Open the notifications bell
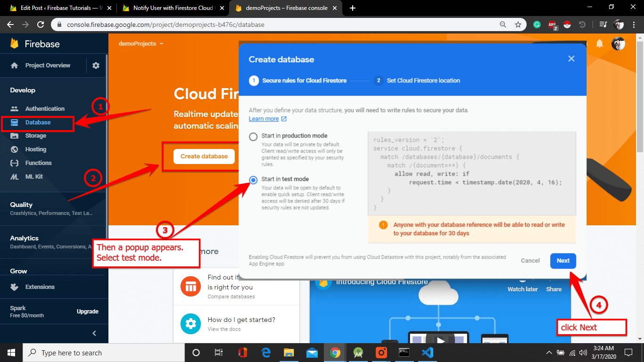644x362 pixels. coord(600,44)
